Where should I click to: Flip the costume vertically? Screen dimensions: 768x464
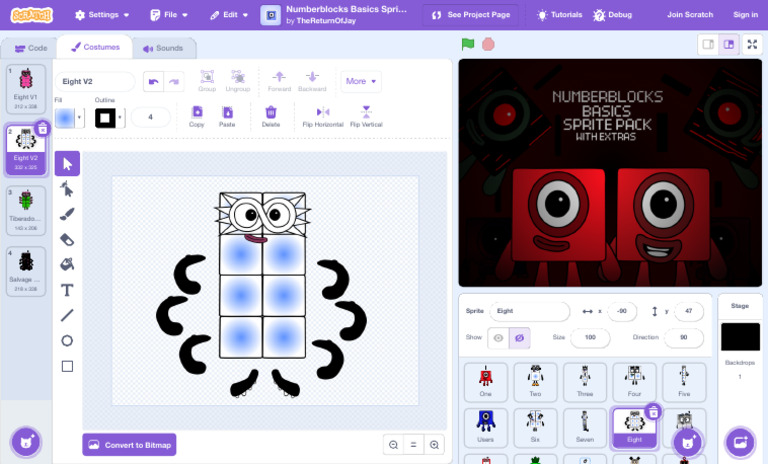point(366,116)
